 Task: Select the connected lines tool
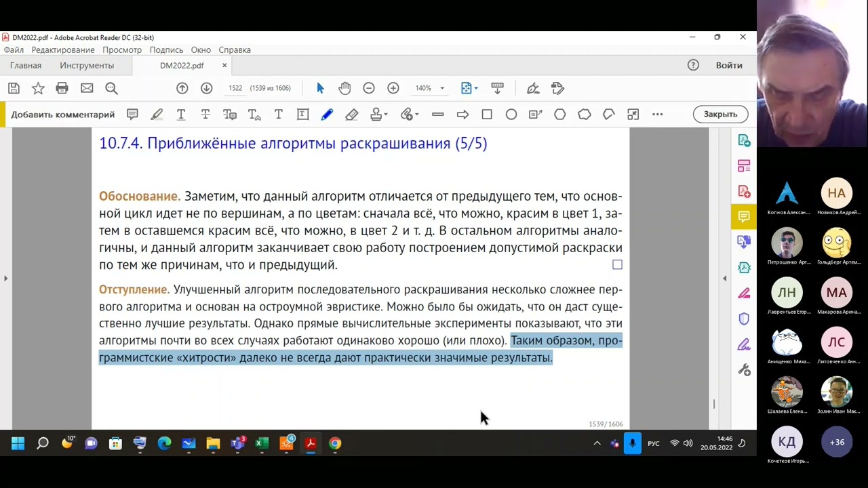[609, 115]
